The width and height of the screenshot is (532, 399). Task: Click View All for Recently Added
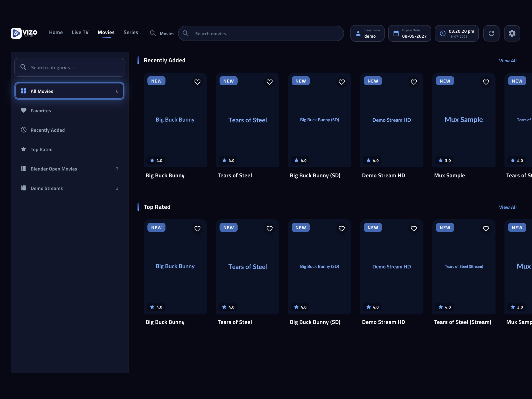507,61
